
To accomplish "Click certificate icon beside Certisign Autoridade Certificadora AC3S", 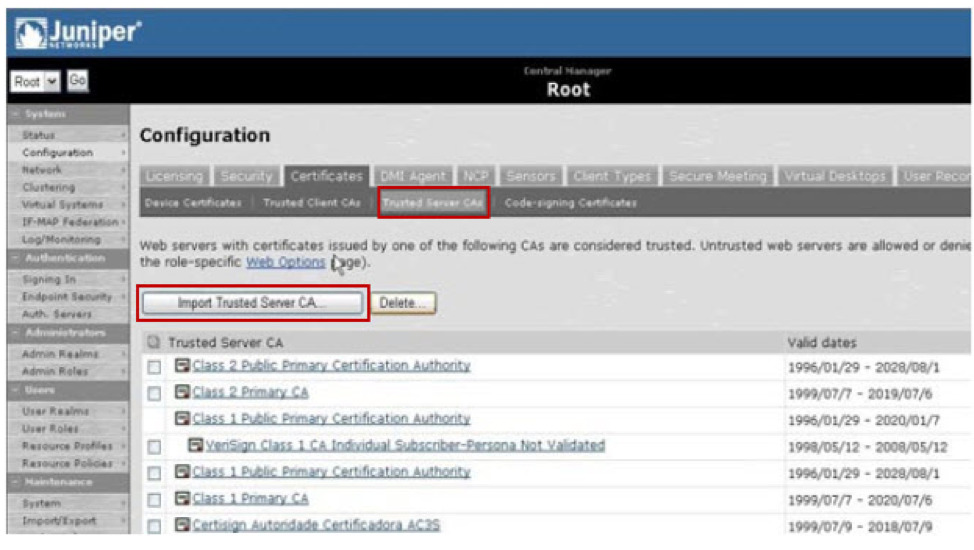I will pyautogui.click(x=181, y=525).
